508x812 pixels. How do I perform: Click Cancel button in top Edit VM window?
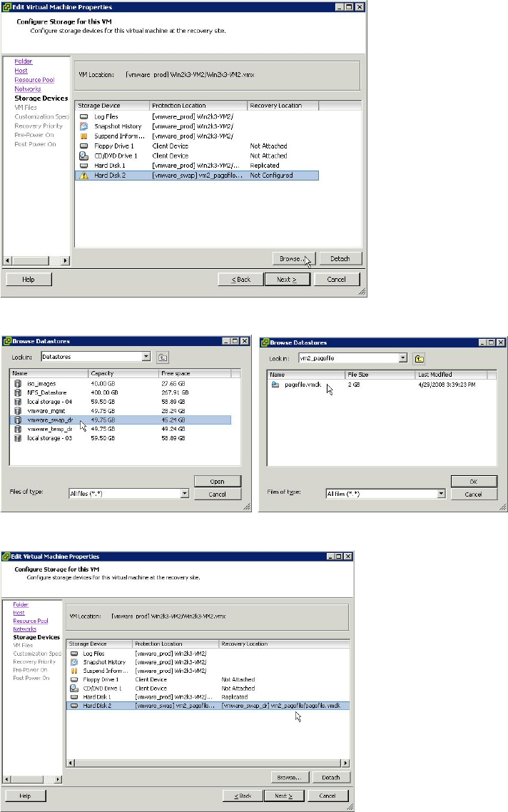click(x=336, y=279)
